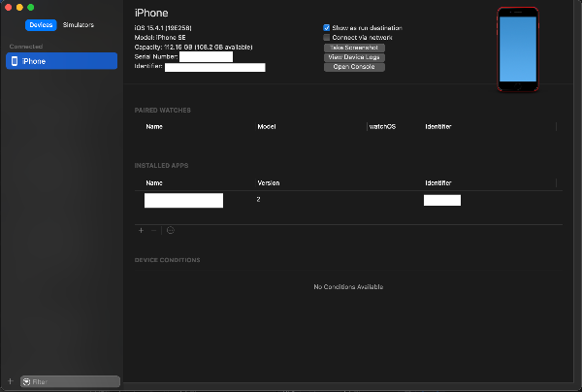Click the No Conditions Available text

point(348,287)
